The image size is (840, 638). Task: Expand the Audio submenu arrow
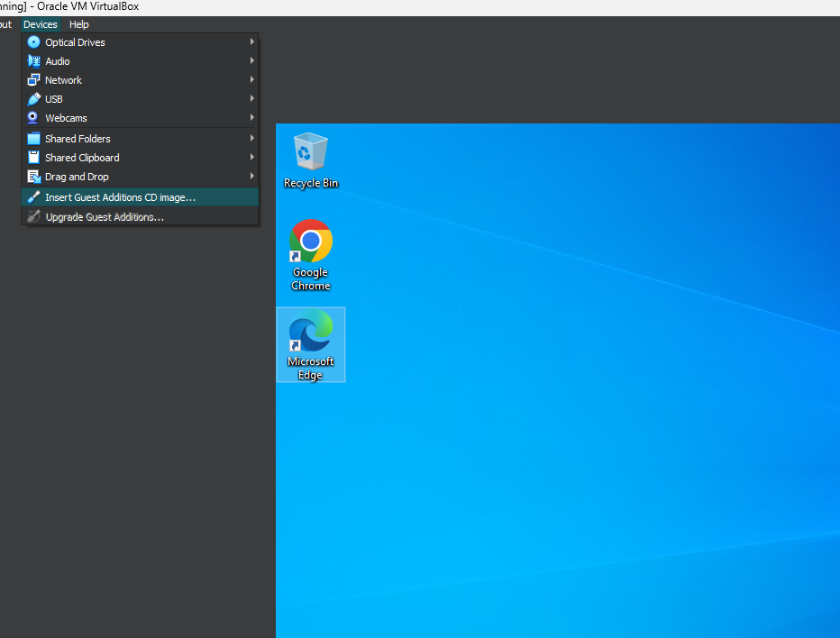pyautogui.click(x=251, y=61)
